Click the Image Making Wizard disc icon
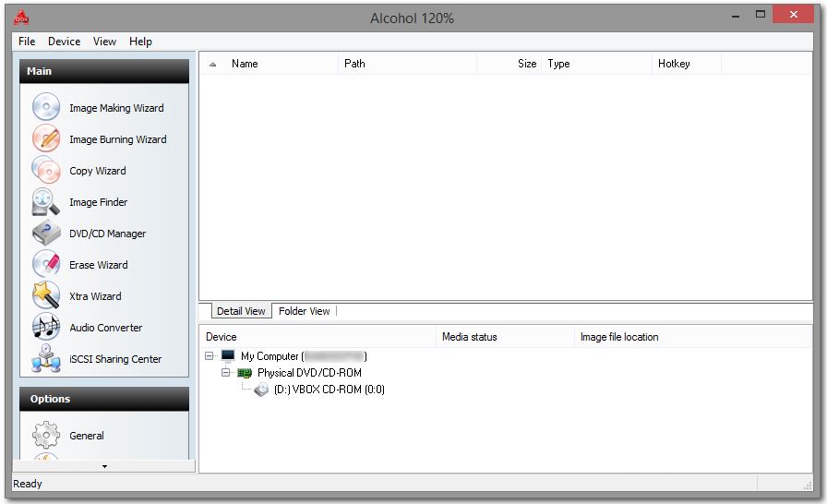 [x=46, y=107]
